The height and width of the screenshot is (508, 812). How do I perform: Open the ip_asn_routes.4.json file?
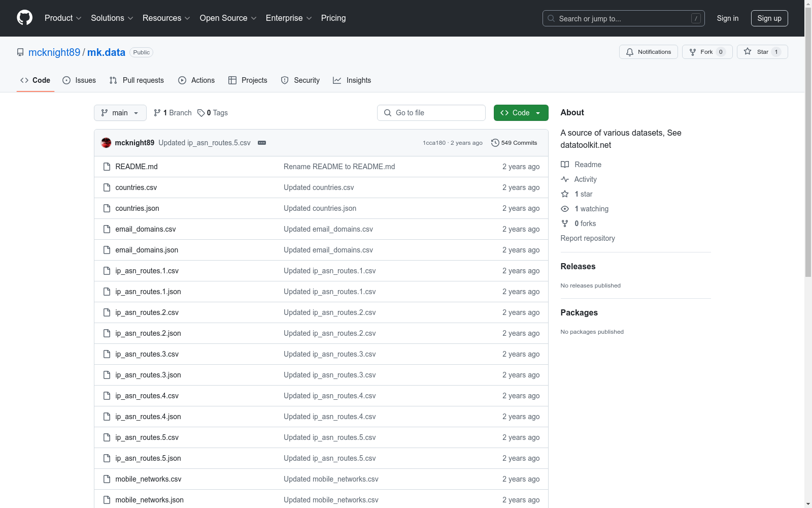tap(148, 417)
